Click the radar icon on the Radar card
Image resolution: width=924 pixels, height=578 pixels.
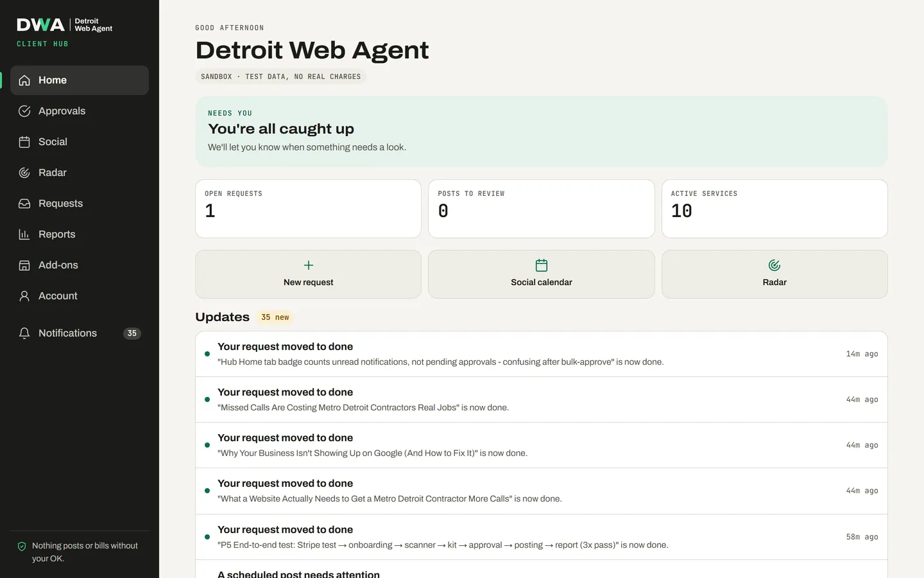pos(774,265)
